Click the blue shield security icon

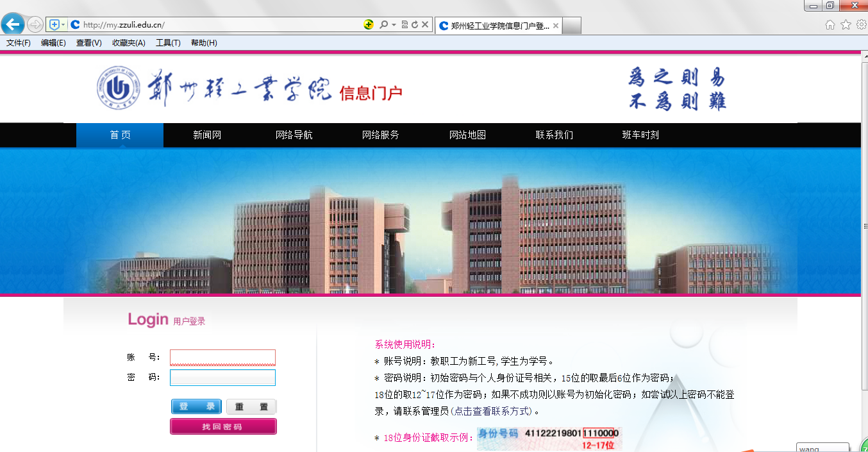pyautogui.click(x=54, y=24)
